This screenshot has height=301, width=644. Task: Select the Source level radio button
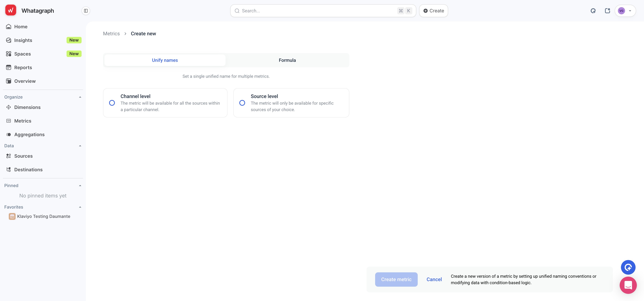coord(242,103)
